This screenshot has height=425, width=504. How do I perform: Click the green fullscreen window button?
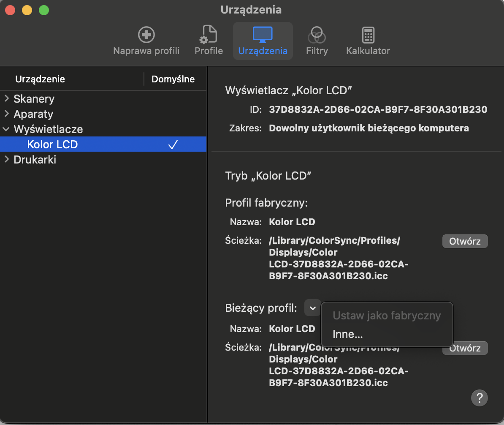pyautogui.click(x=44, y=10)
